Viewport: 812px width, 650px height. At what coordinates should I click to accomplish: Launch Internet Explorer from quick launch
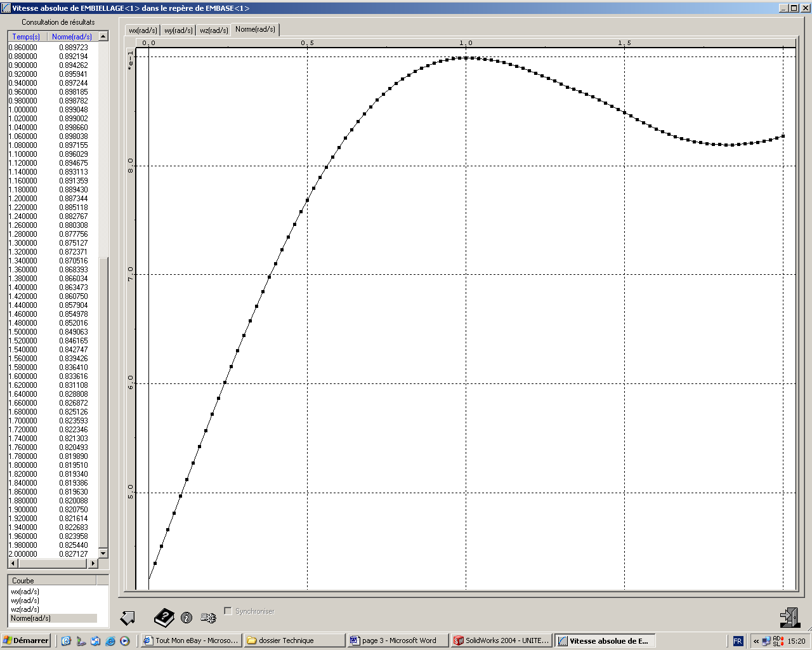[x=110, y=641]
